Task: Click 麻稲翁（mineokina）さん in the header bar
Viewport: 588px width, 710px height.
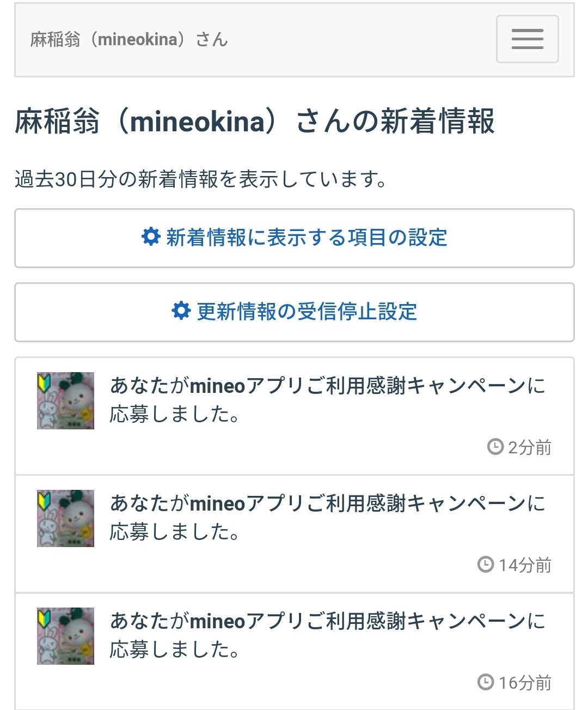Action: (129, 39)
